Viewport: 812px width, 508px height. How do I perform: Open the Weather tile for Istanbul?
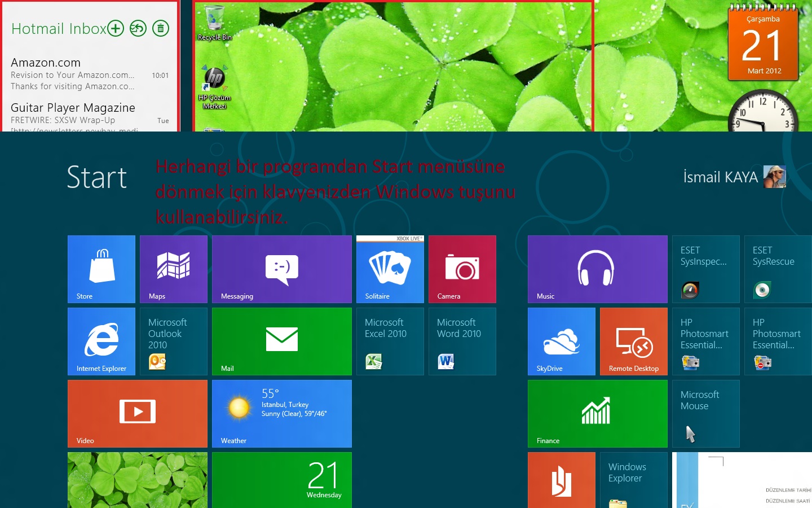pyautogui.click(x=282, y=414)
